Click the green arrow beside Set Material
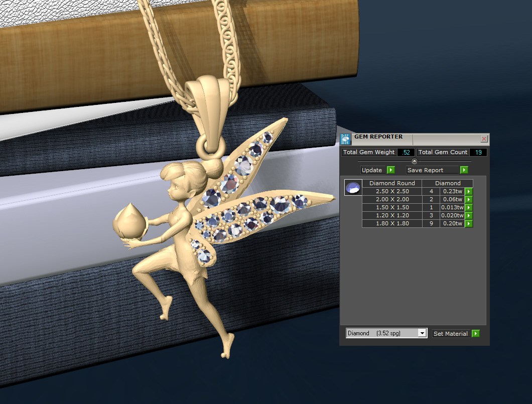 (x=476, y=333)
